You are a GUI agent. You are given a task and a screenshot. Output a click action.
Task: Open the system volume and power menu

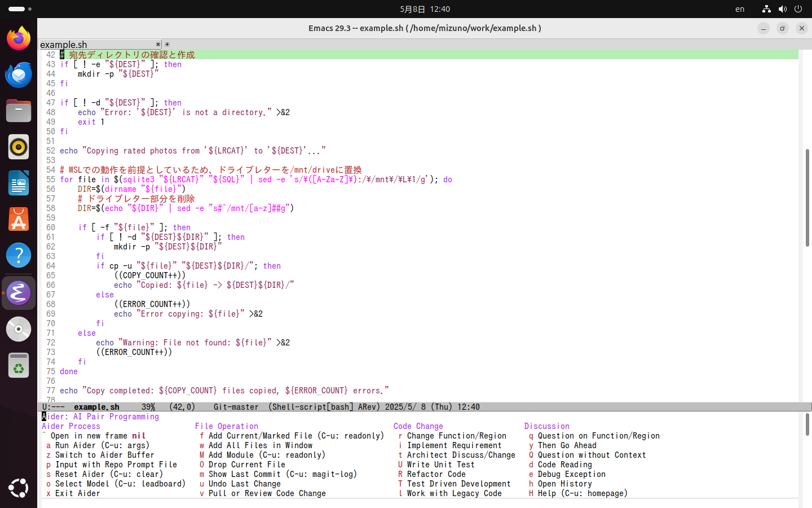pos(782,9)
